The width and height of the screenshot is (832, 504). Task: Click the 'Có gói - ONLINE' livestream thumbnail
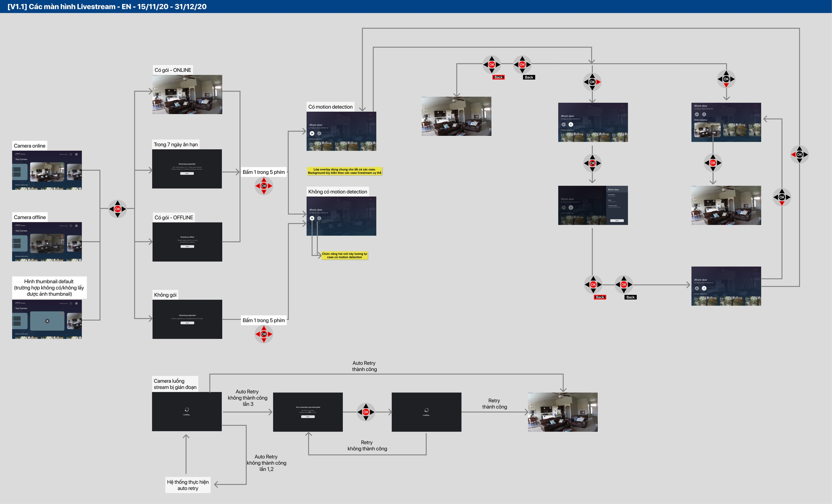point(187,95)
